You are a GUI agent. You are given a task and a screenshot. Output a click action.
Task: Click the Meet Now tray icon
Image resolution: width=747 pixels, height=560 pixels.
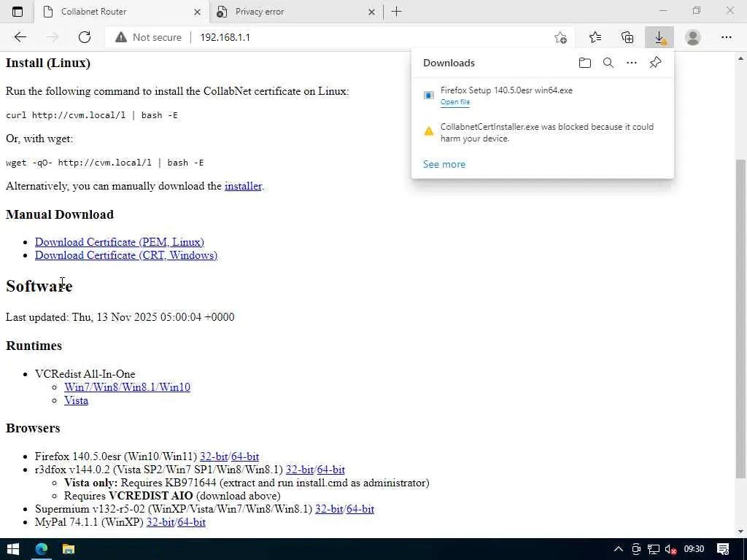click(x=636, y=549)
